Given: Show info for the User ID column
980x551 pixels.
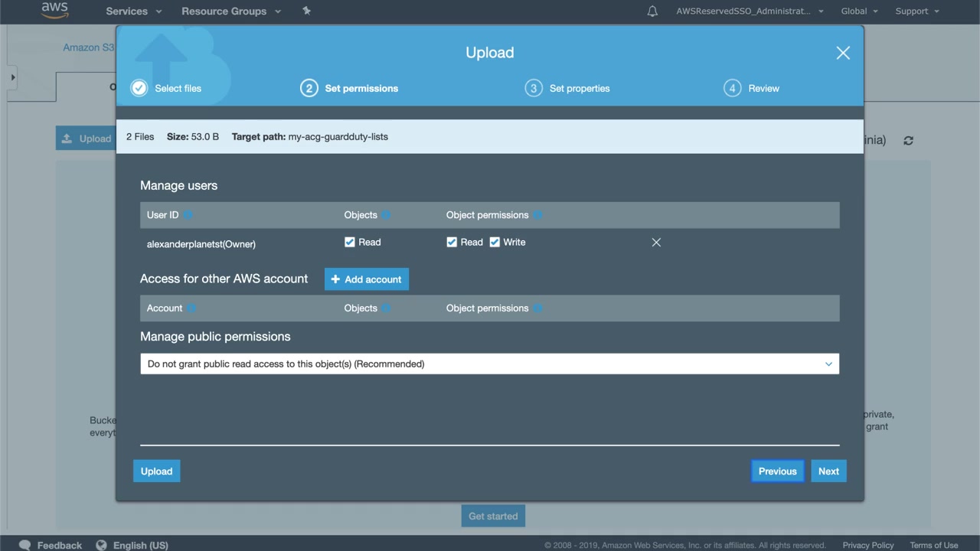Looking at the screenshot, I should coord(188,215).
